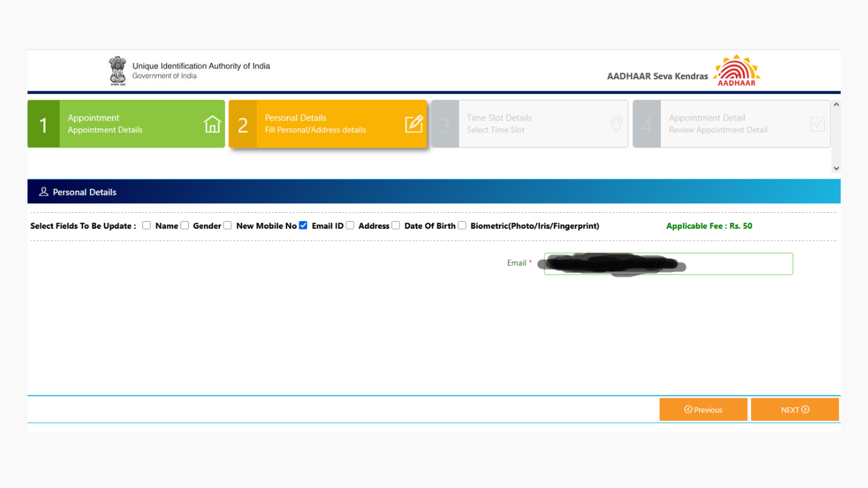Tick the Gender checkbox
This screenshot has height=488, width=868.
[x=185, y=225]
